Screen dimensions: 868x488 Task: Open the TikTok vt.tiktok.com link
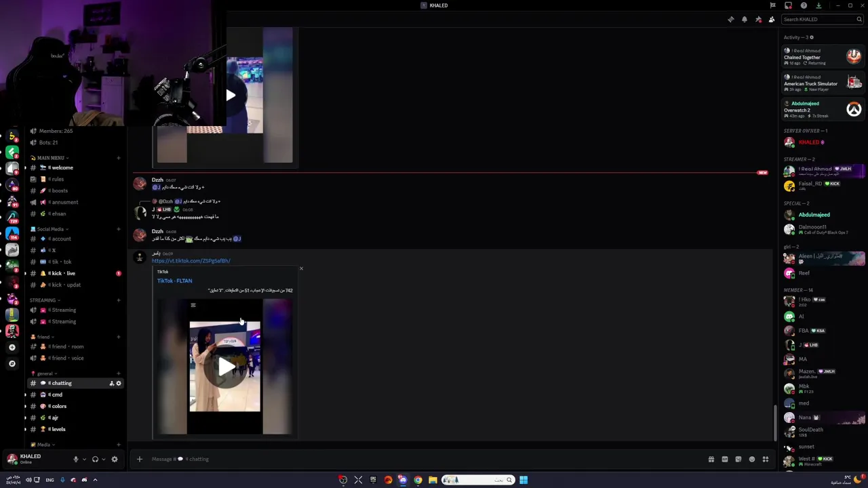click(191, 261)
